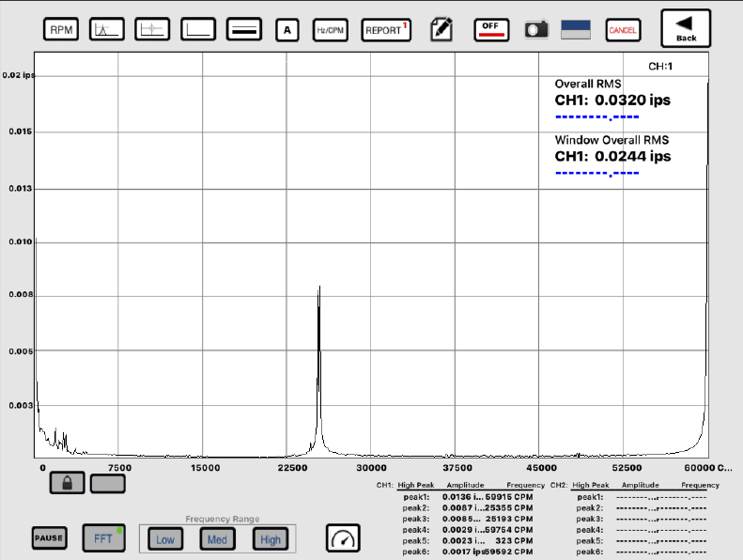Click the 0.02 ips y-axis label

pyautogui.click(x=18, y=75)
